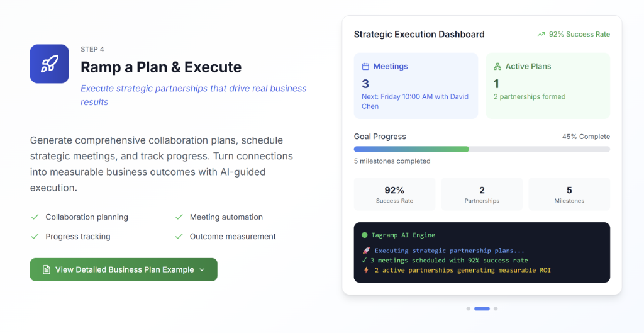Screen dimensions: 644x333
Task: Click the document icon on the green button
Action: (x=47, y=269)
